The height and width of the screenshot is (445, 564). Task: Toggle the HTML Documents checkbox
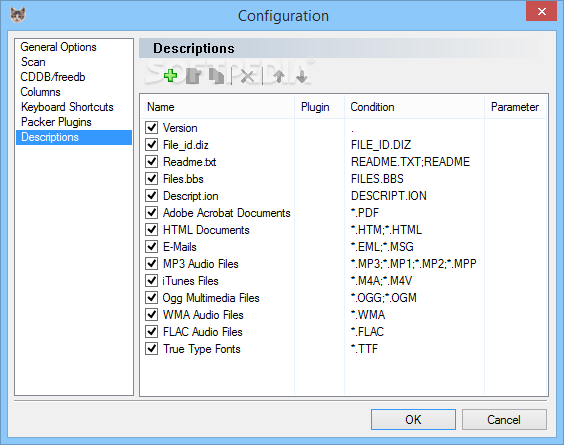coord(151,229)
